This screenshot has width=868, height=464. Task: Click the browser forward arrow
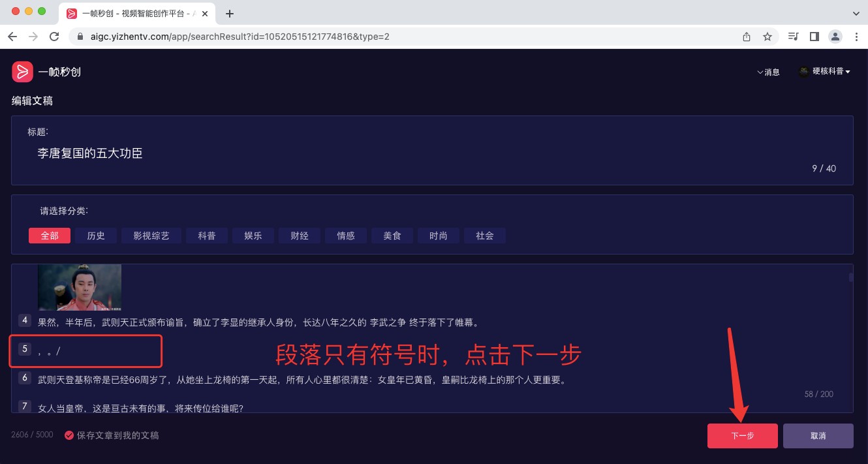pyautogui.click(x=33, y=37)
